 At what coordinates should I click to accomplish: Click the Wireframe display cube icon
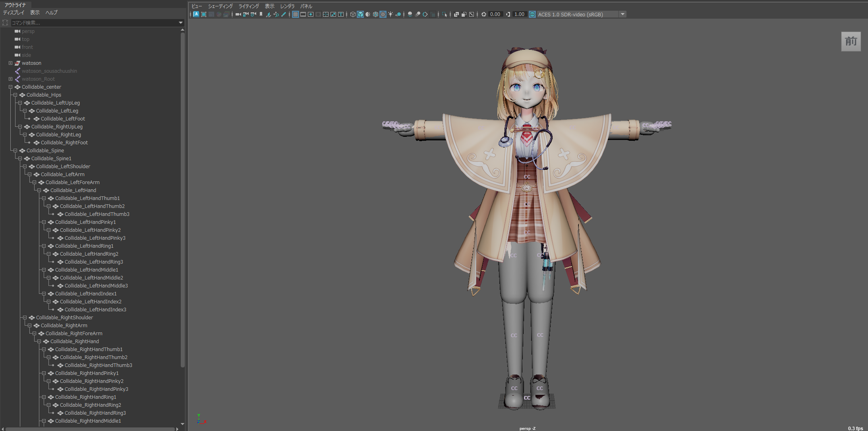(x=353, y=14)
